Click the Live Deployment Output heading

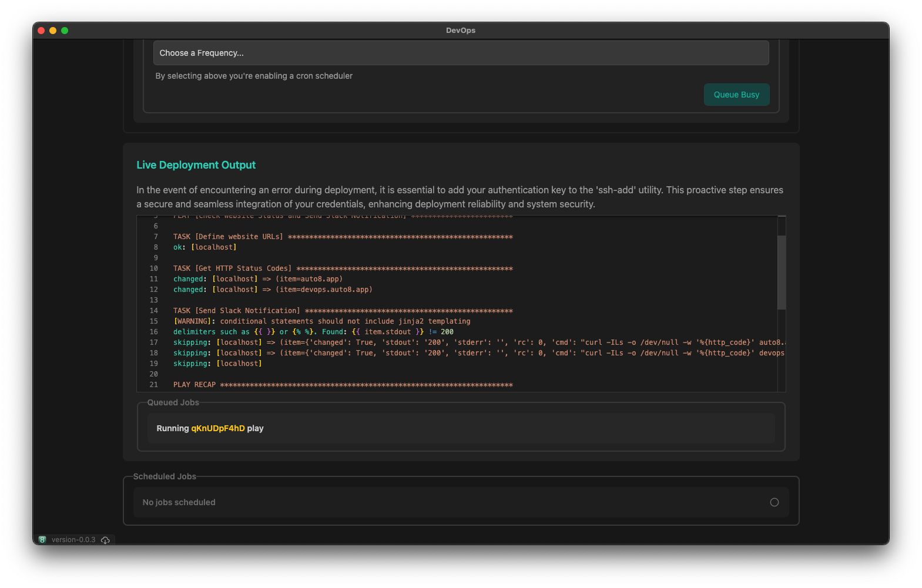[x=196, y=165]
